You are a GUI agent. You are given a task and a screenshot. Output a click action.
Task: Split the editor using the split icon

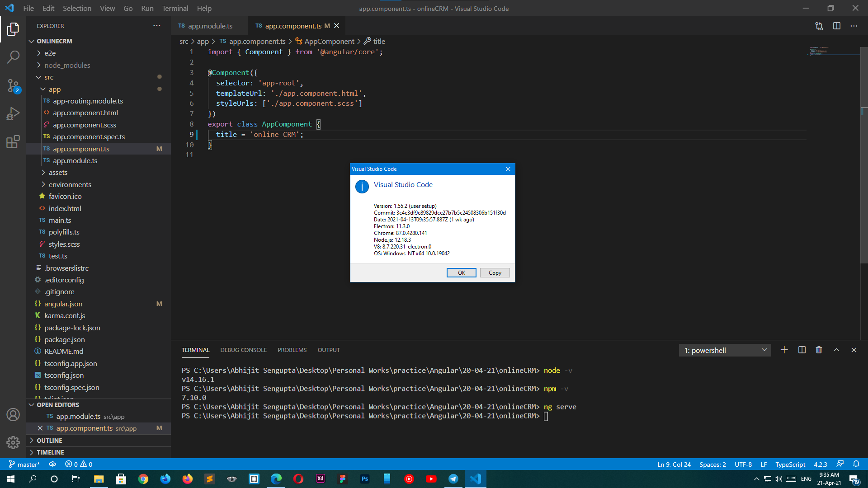click(836, 26)
